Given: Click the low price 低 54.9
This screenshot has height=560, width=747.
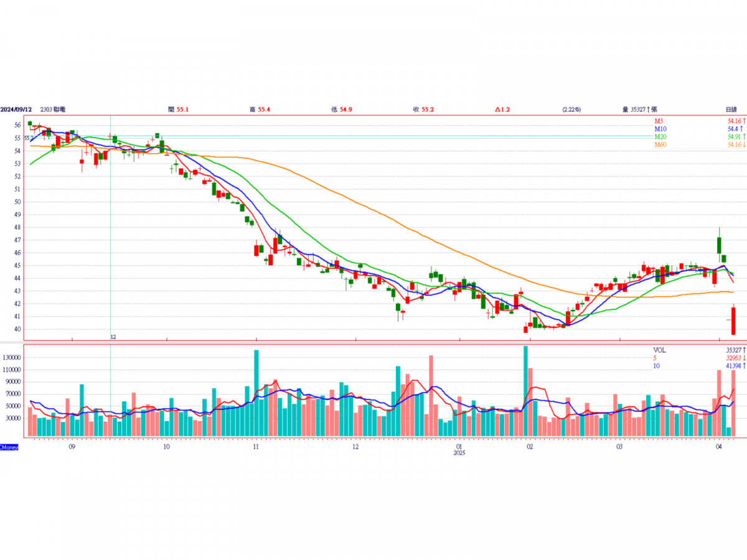Looking at the screenshot, I should 342,110.
